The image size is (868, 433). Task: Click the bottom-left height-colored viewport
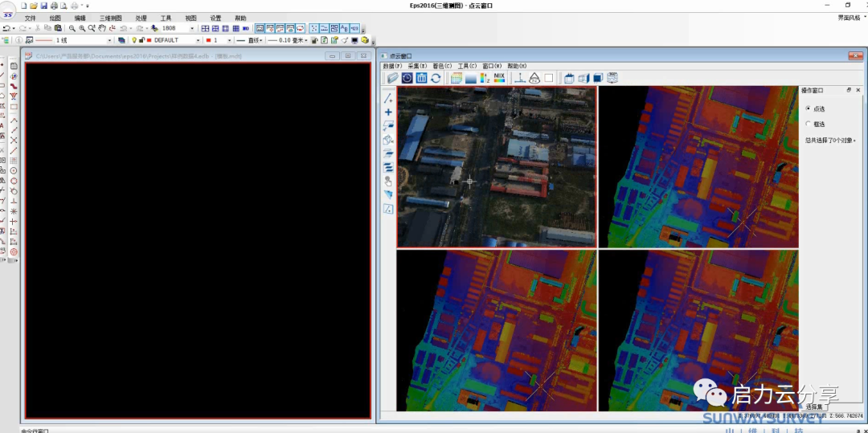pos(497,330)
